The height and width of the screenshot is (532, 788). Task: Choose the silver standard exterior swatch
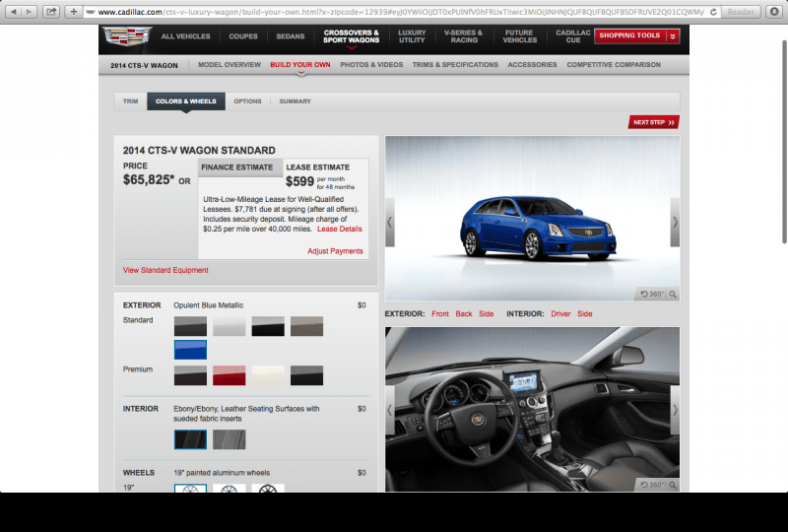(230, 326)
